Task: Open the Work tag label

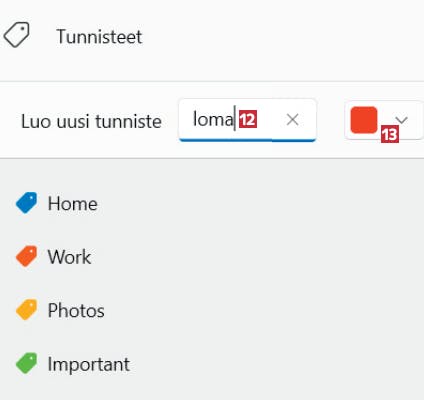Action: point(69,257)
